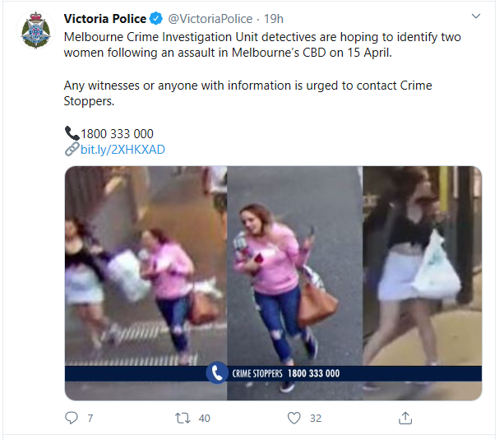Viewport: 504px width, 440px height.
Task: Open the Victoria Police display name
Action: coord(105,19)
